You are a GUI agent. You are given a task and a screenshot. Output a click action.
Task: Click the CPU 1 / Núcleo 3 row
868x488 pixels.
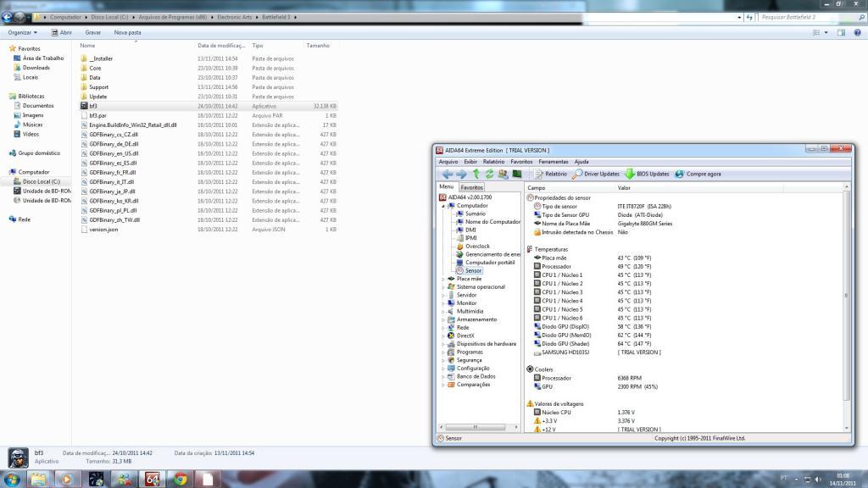pyautogui.click(x=684, y=292)
